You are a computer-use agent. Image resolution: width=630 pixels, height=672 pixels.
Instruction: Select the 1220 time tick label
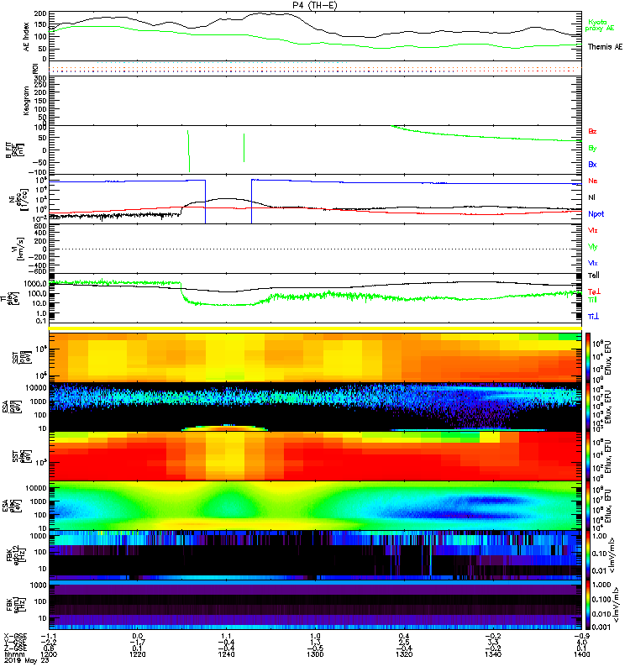[x=138, y=654]
